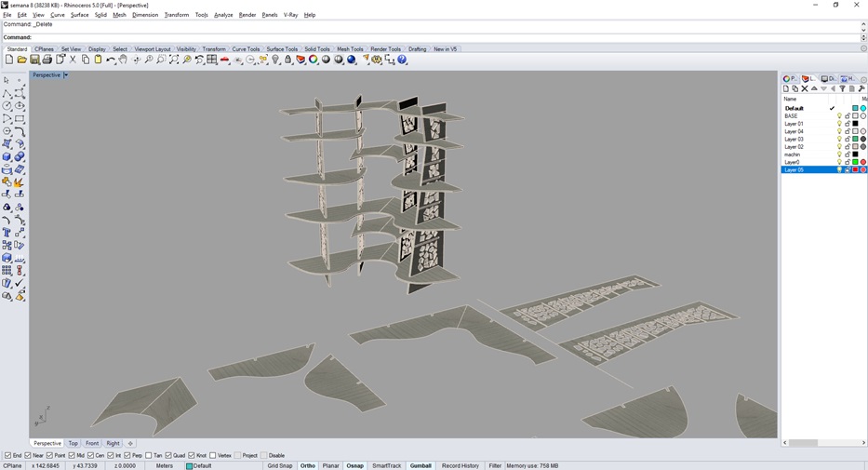Enable the Vertex osnap checkbox
The width and height of the screenshot is (868, 470).
click(x=213, y=455)
